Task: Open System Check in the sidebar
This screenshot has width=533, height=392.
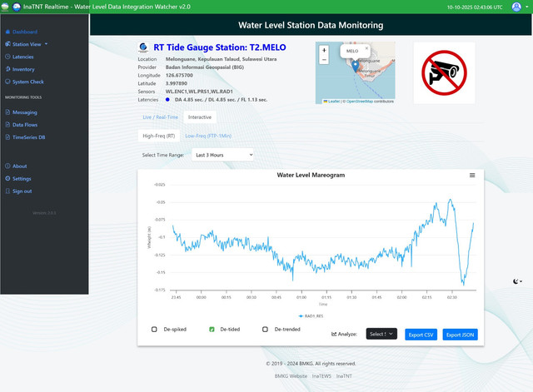Action: click(x=27, y=82)
